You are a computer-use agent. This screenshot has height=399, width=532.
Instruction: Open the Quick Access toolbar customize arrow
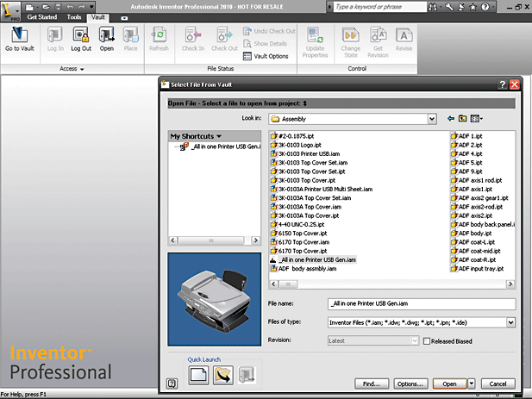(91, 6)
